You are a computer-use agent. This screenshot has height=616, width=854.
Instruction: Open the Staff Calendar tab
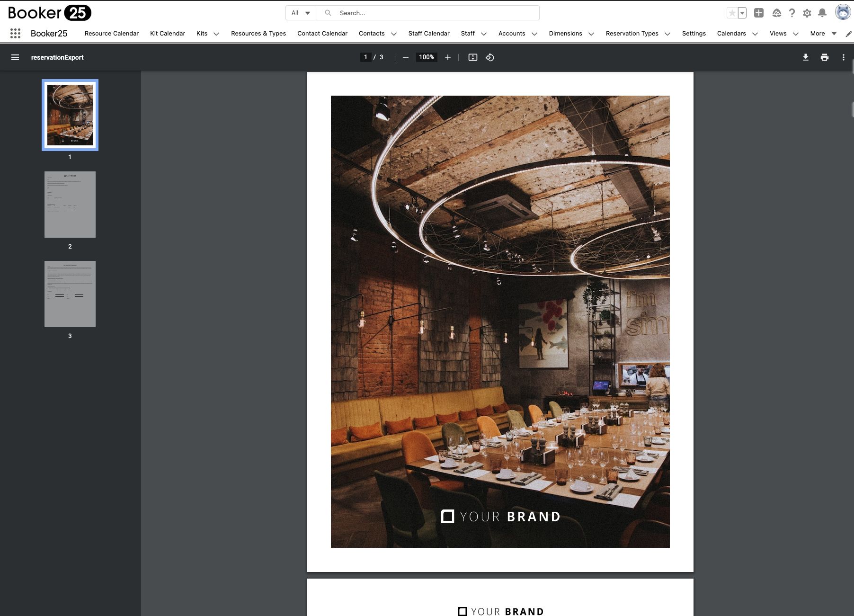tap(428, 33)
